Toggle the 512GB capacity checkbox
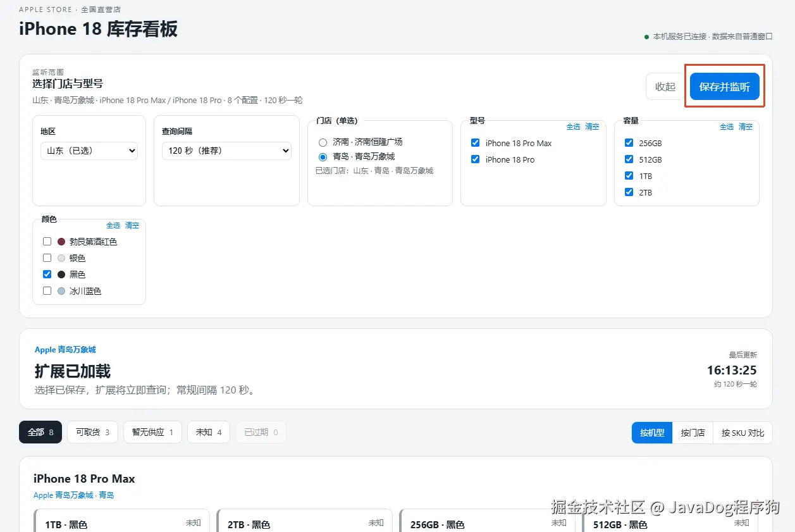This screenshot has height=532, width=795. click(x=629, y=159)
